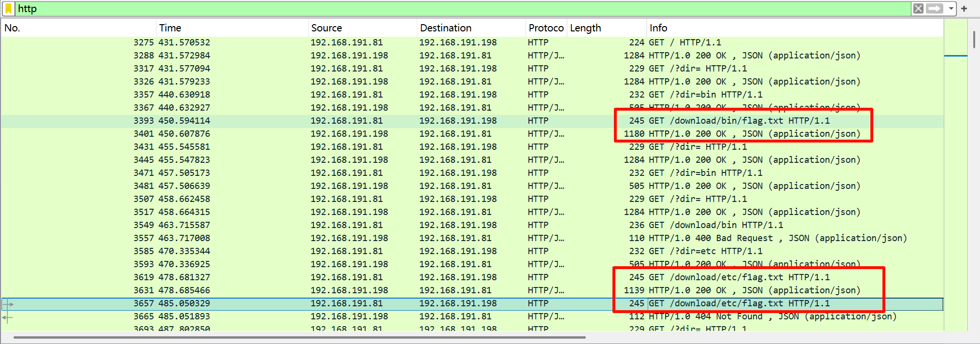
Task: Click into the http filter text field
Action: (x=435, y=9)
